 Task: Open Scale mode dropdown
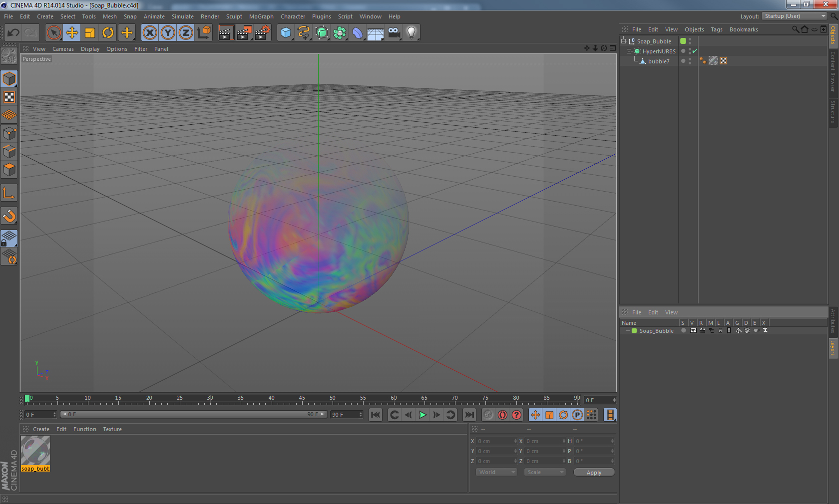(x=545, y=472)
